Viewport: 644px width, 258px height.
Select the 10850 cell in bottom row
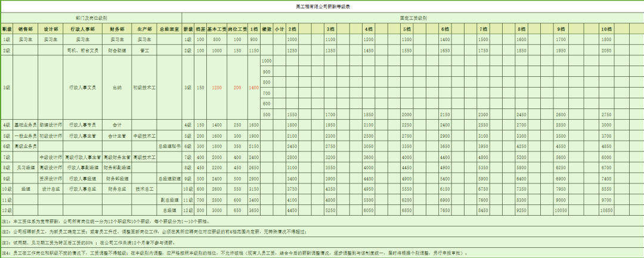click(x=606, y=210)
